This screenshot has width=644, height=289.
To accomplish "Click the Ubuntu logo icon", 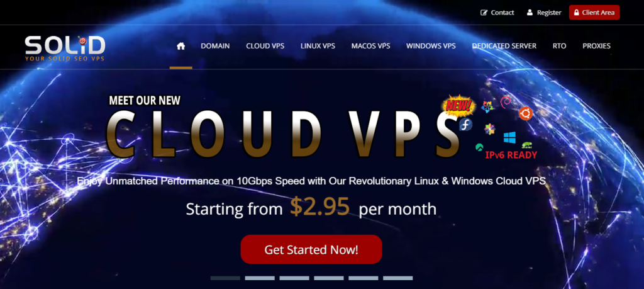I will (526, 113).
